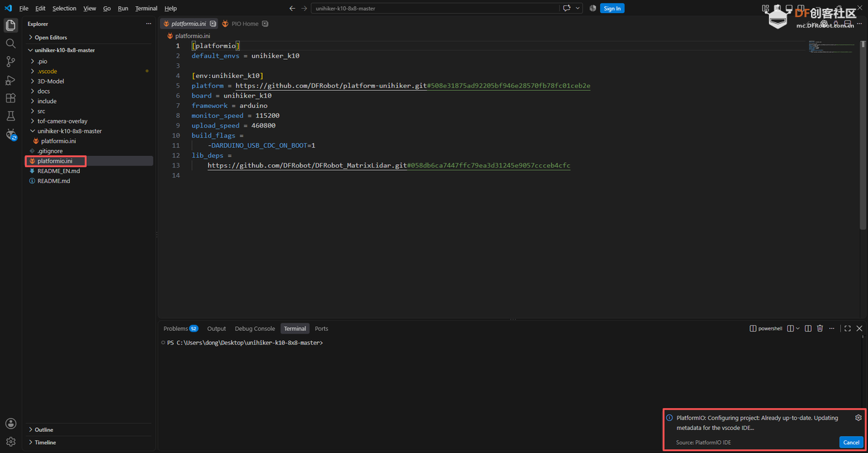Open the platform-unihiker GitHub link
Image resolution: width=868 pixels, height=453 pixels.
coord(413,86)
